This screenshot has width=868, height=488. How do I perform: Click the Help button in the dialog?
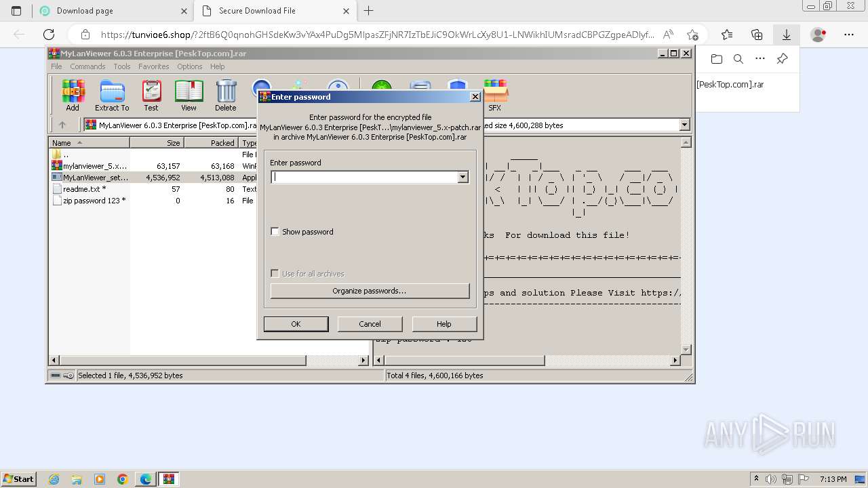(444, 324)
